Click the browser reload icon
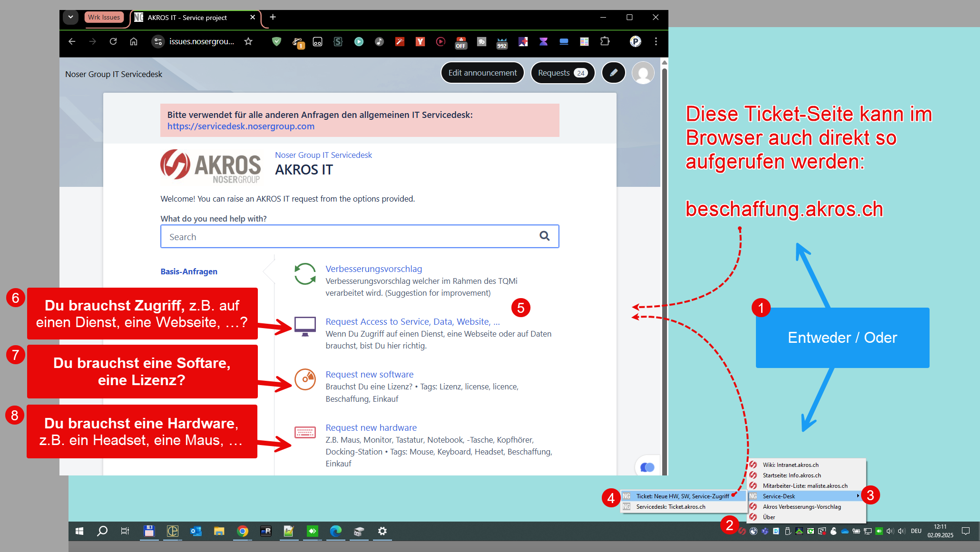Image resolution: width=980 pixels, height=552 pixels. (113, 41)
